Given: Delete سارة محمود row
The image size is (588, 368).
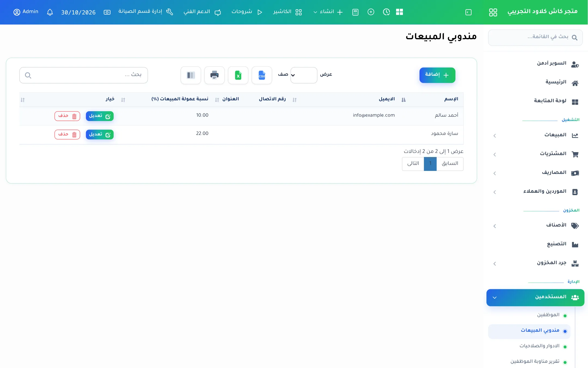Looking at the screenshot, I should click(x=67, y=134).
